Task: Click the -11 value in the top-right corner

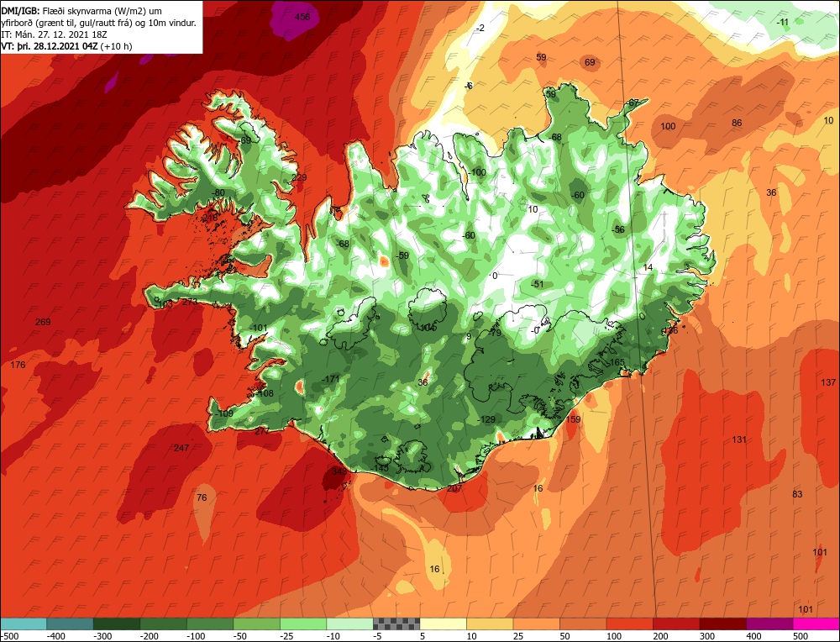Action: 783,22
